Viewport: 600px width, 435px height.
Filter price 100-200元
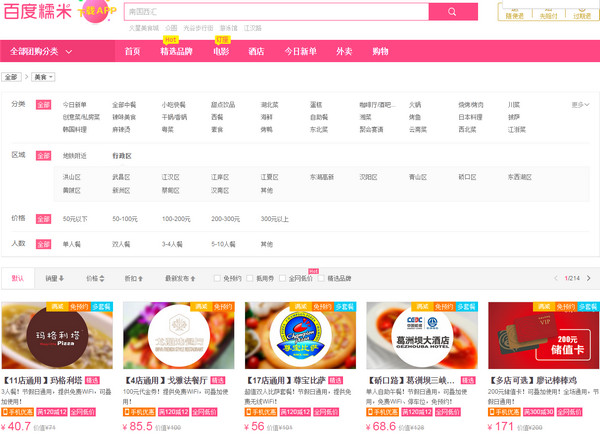(x=176, y=219)
